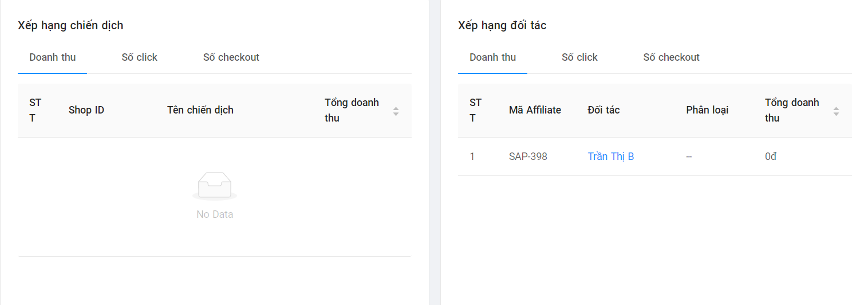Viewport: 868px width, 305px height.
Task: Click the Tổng doanh thu header in partner table
Action: [792, 110]
